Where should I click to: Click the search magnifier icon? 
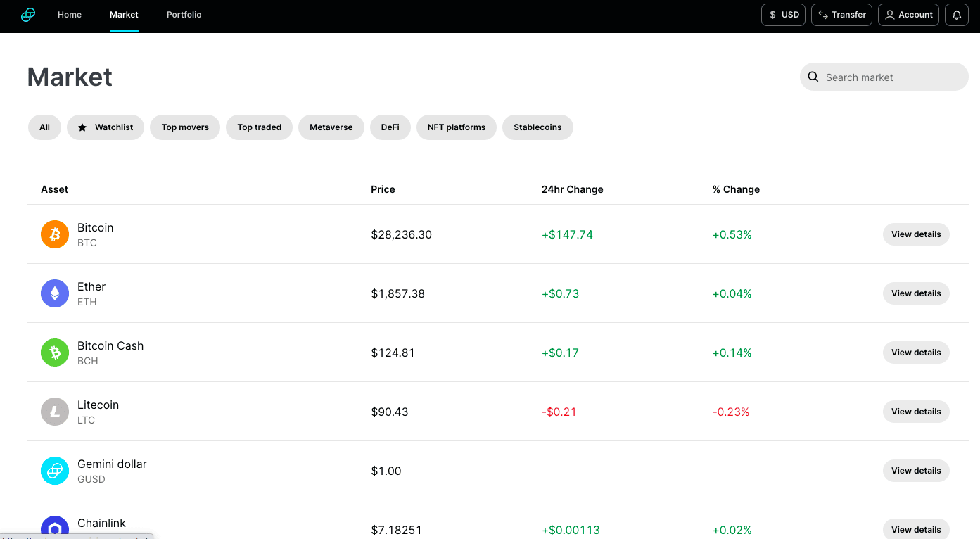[813, 77]
